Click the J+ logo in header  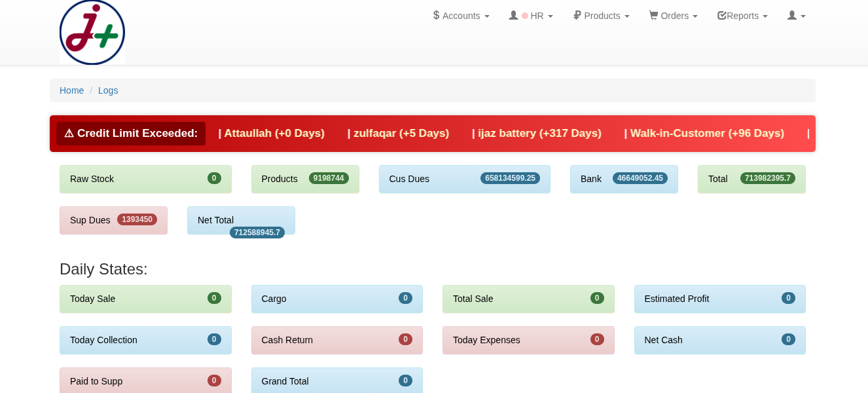click(92, 32)
